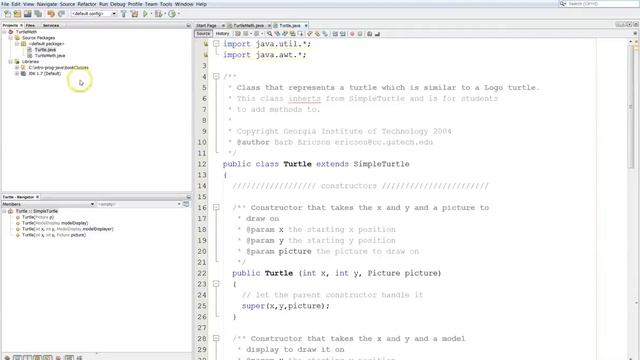Click the Find Previous Occurrence icon
The height and width of the screenshot is (360, 640).
click(x=278, y=34)
